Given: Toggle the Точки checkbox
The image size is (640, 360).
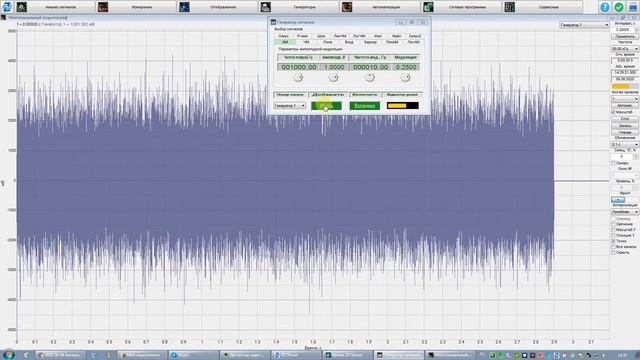Looking at the screenshot, I should pos(614,241).
